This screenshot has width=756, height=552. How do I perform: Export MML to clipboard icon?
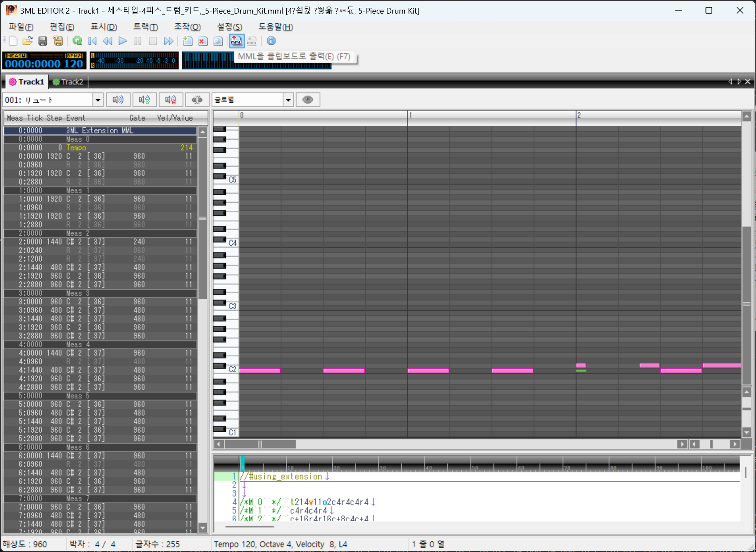point(237,41)
